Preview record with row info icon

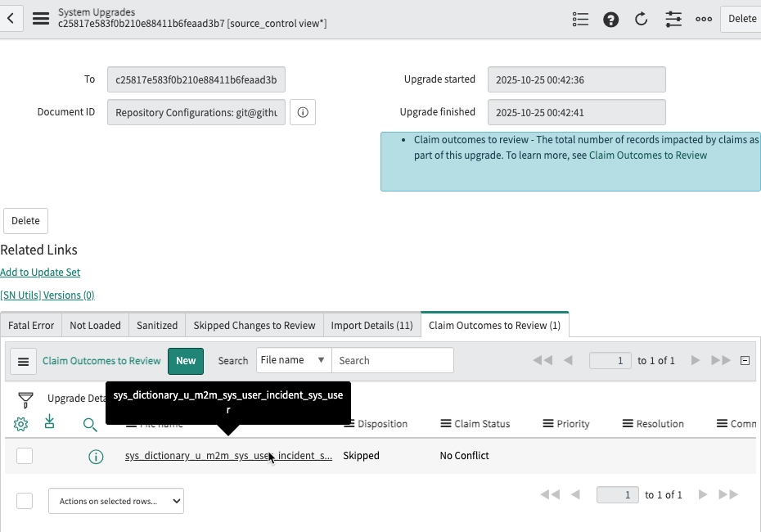click(96, 457)
